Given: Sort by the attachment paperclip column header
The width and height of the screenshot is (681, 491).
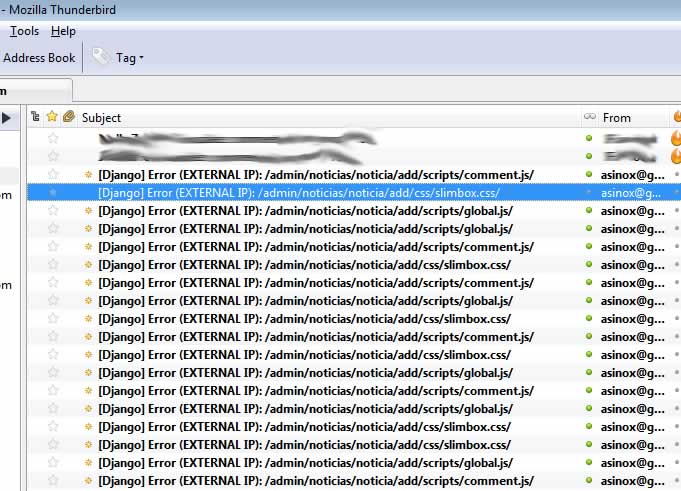Looking at the screenshot, I should tap(69, 116).
